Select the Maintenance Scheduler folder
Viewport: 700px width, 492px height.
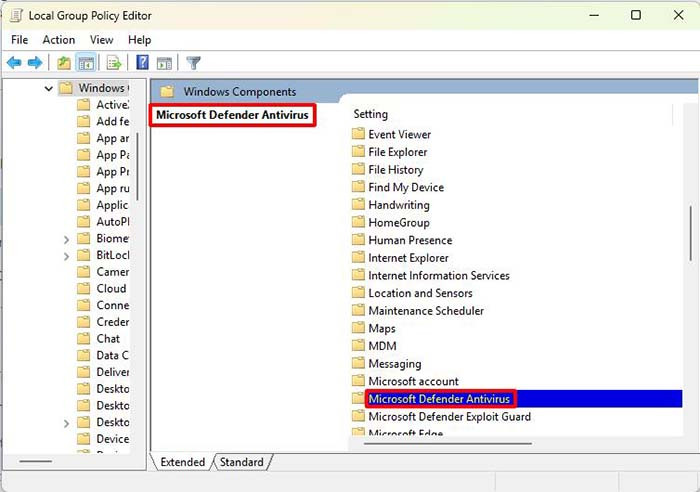coord(426,311)
